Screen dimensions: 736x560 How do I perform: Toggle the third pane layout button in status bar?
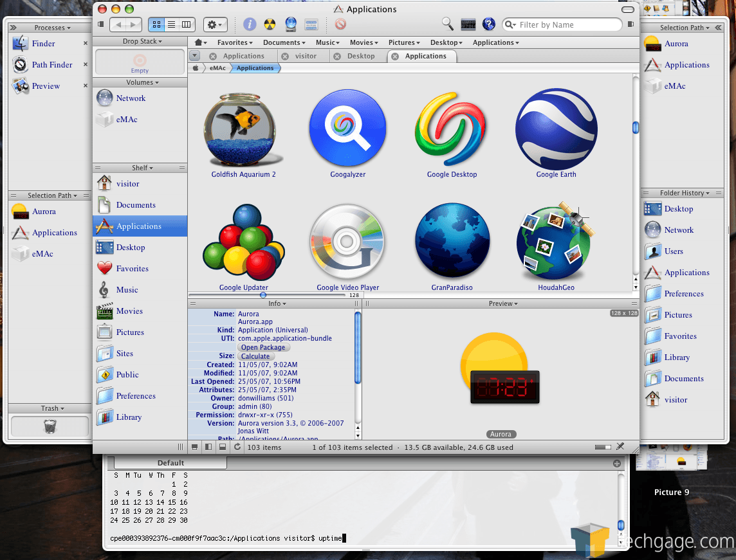point(223,447)
